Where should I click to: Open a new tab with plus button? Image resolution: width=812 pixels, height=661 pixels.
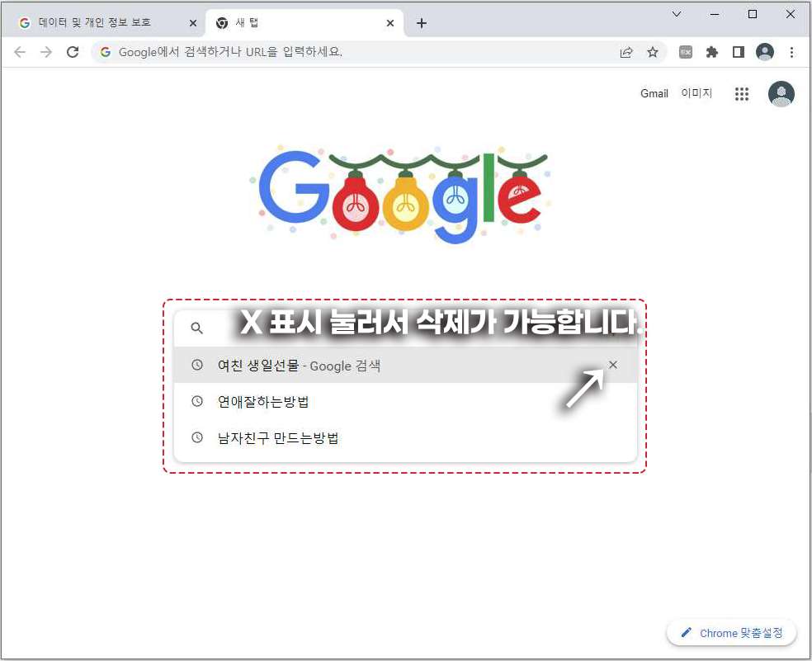422,23
